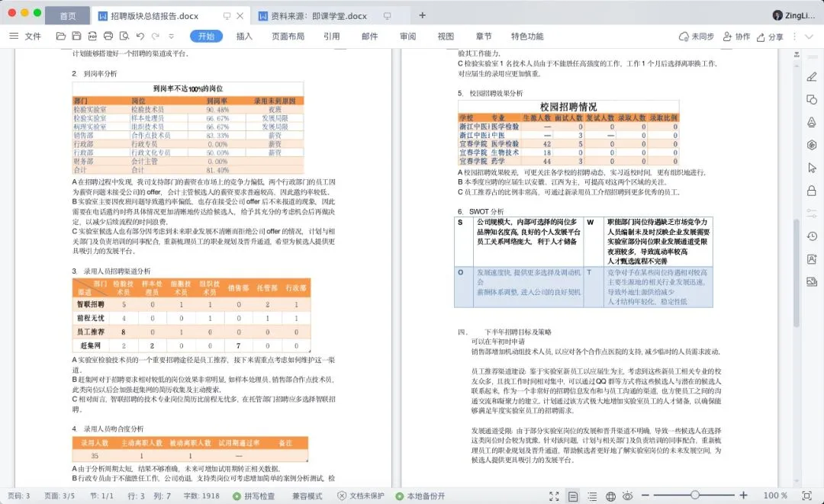Click the hexagon icon in right sidebar

(x=812, y=145)
